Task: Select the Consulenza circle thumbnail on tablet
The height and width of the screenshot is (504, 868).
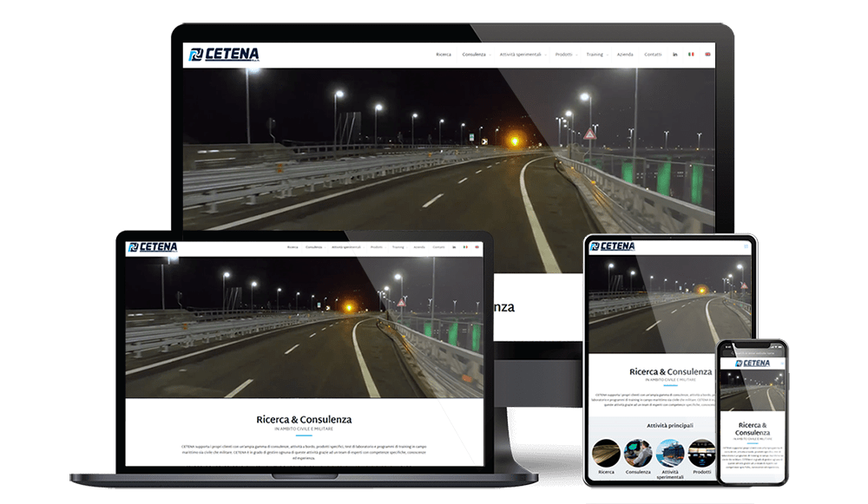Action: (x=638, y=453)
